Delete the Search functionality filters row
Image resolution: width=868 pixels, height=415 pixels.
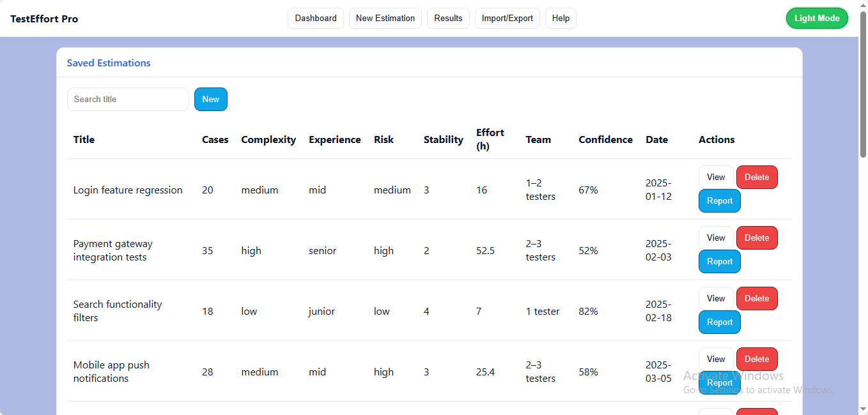(757, 299)
